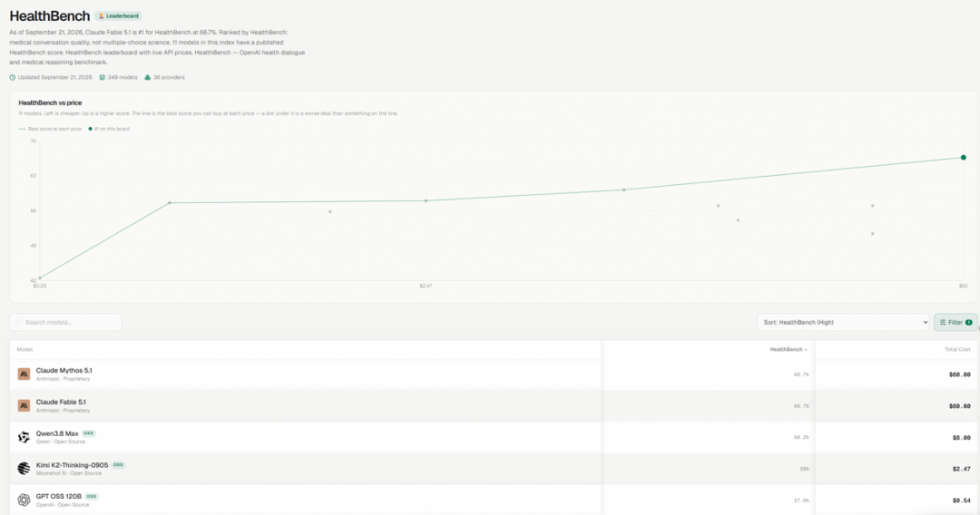The image size is (980, 515).
Task: Click the 57.6% score for GPT OSS 120B
Action: pyautogui.click(x=801, y=500)
